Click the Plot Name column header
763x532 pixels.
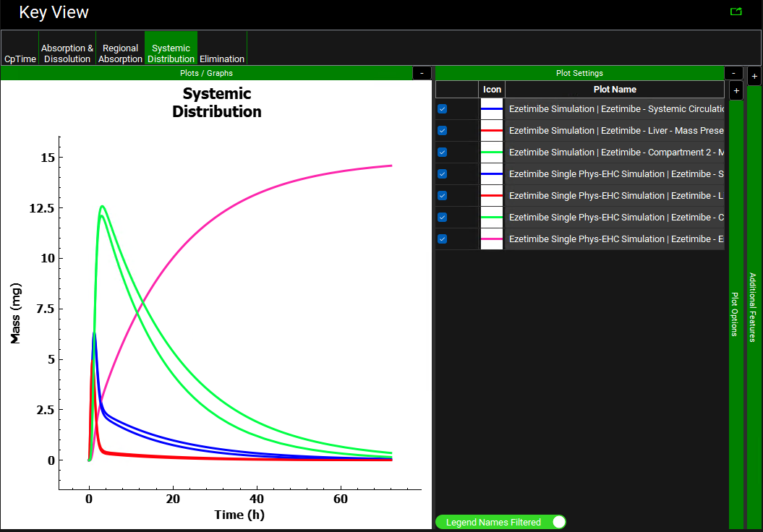pos(614,90)
